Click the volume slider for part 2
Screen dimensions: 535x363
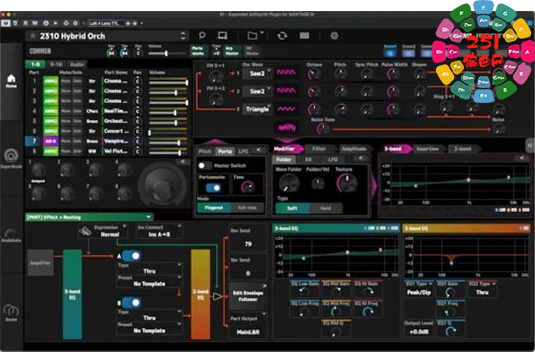(168, 92)
